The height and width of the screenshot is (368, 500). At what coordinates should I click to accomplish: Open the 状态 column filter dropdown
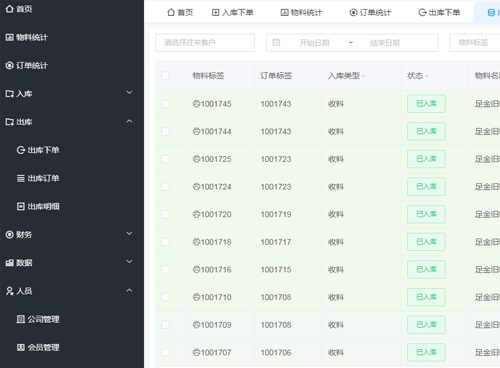426,76
